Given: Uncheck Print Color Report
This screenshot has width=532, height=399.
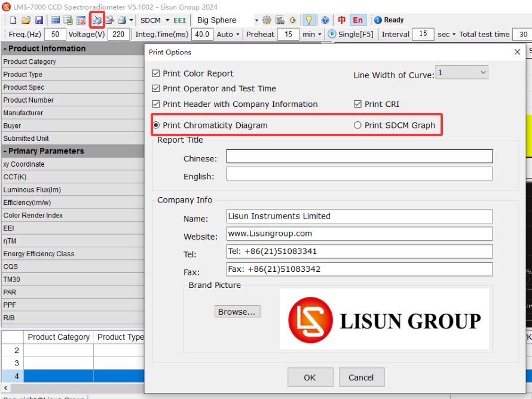Looking at the screenshot, I should pyautogui.click(x=156, y=73).
